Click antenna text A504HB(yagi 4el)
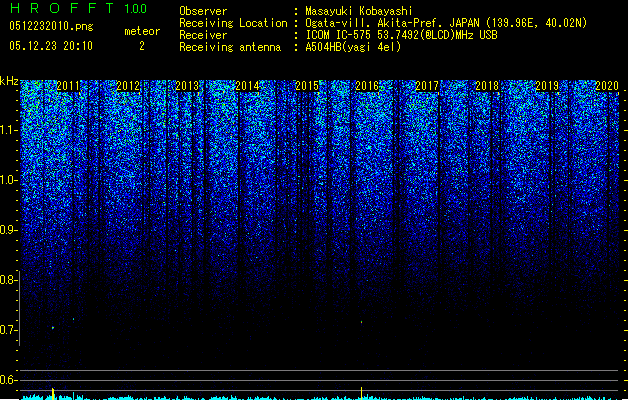The height and width of the screenshot is (400, 629). click(353, 47)
